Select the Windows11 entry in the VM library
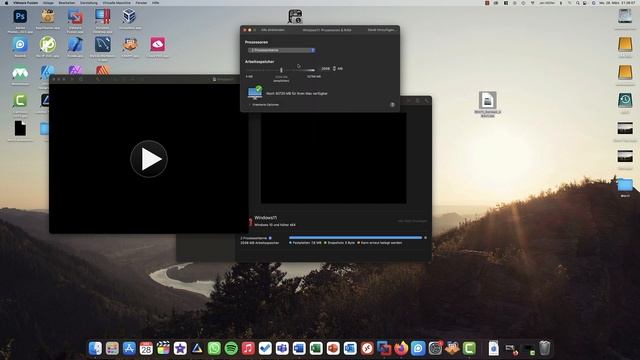 266,218
